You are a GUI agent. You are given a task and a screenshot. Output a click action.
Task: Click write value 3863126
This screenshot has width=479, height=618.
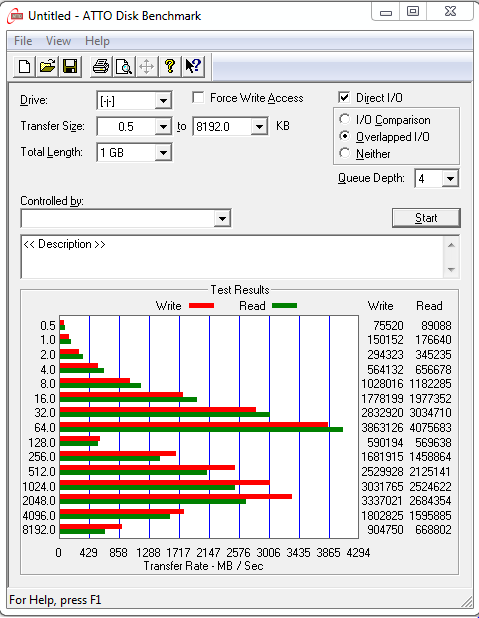tap(382, 428)
